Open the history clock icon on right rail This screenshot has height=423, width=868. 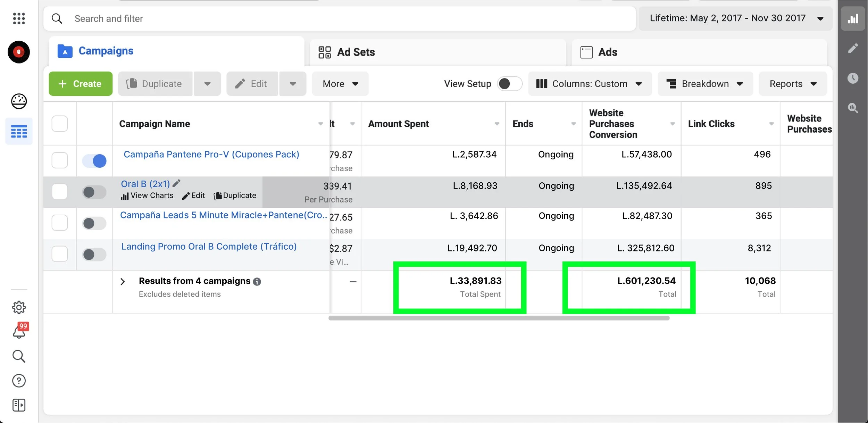tap(853, 78)
